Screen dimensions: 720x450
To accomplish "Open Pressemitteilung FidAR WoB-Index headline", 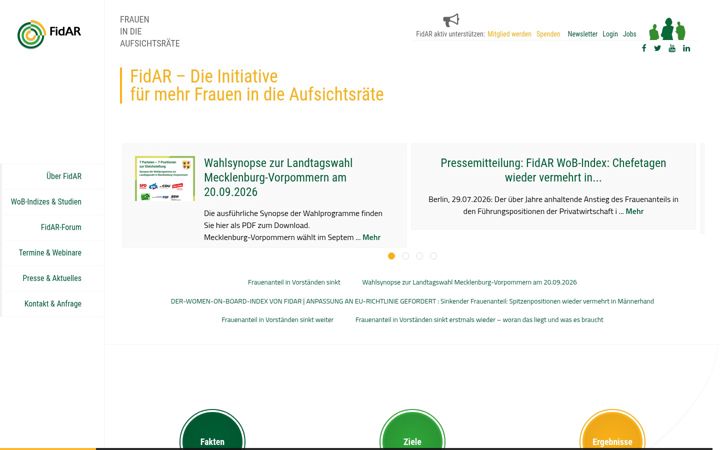I will pos(553,170).
